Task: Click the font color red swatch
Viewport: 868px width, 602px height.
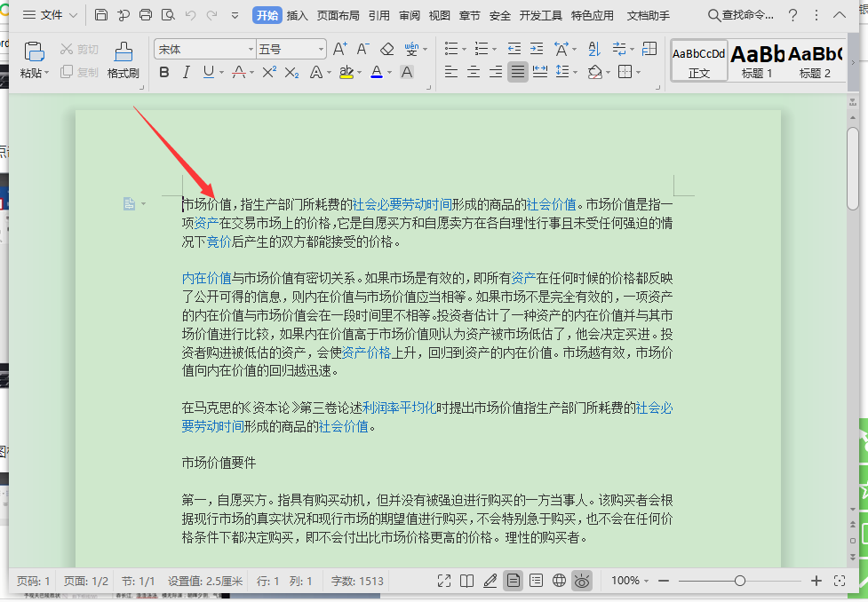Action: point(376,72)
